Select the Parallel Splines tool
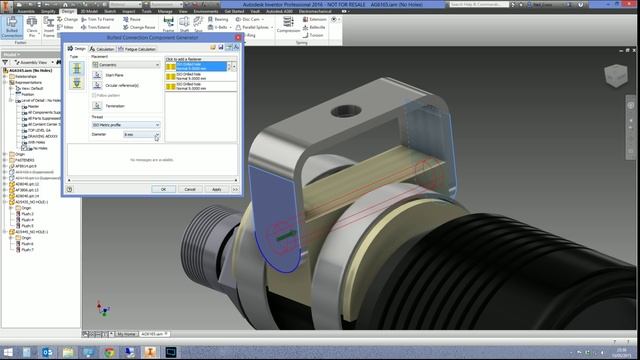This screenshot has height=360, width=640. point(252,27)
